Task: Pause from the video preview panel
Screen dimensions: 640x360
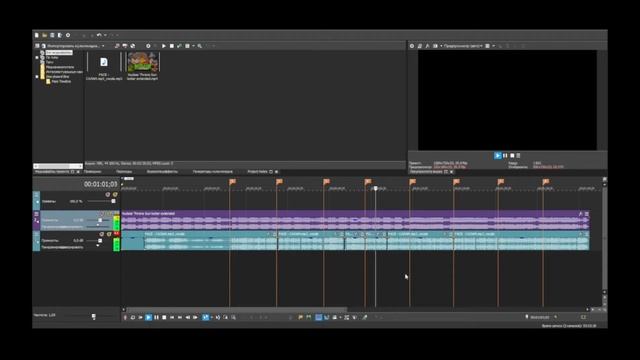Action: pyautogui.click(x=505, y=156)
